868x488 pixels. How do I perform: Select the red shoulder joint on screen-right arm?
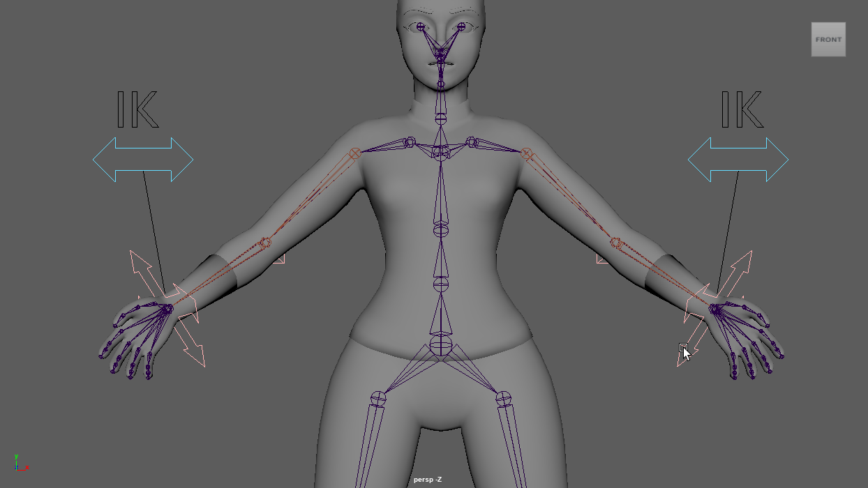(527, 153)
